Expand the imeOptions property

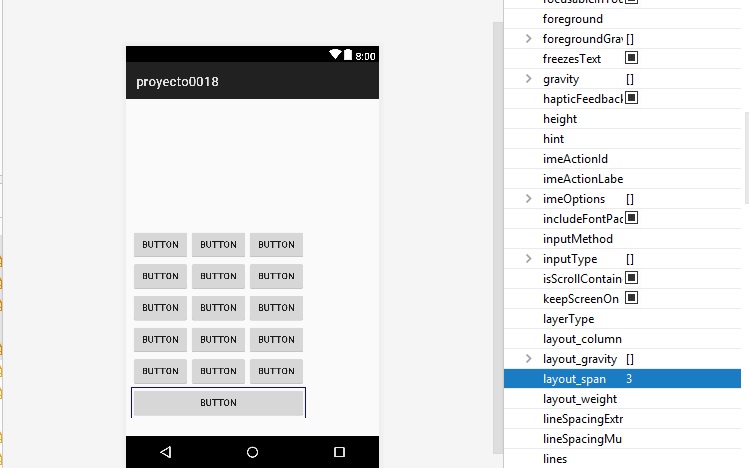coord(528,199)
